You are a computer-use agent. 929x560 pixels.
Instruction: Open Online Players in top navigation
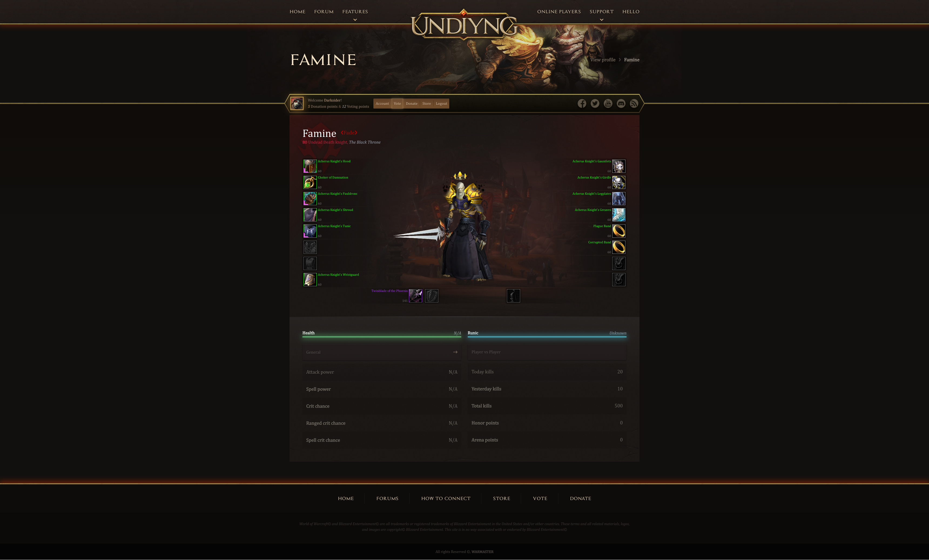[559, 12]
